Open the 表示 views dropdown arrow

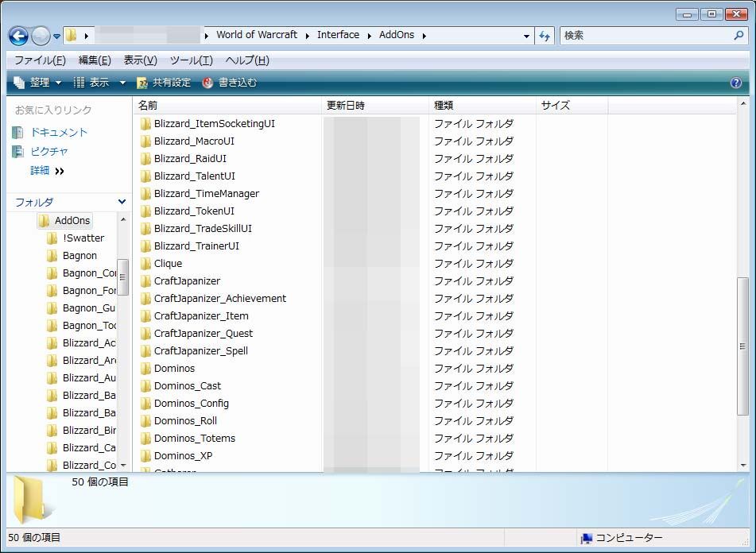[x=122, y=83]
